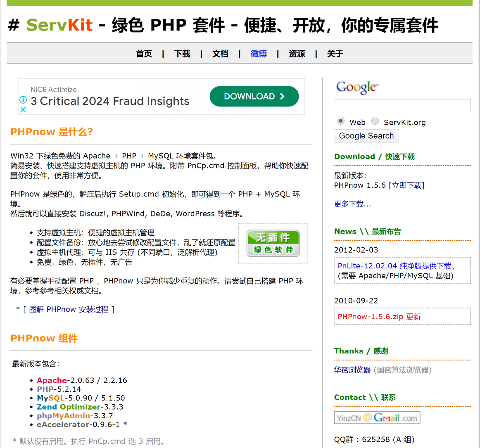Open the 华密浏览器 link
Image resolution: width=480 pixels, height=448 pixels.
click(x=352, y=370)
